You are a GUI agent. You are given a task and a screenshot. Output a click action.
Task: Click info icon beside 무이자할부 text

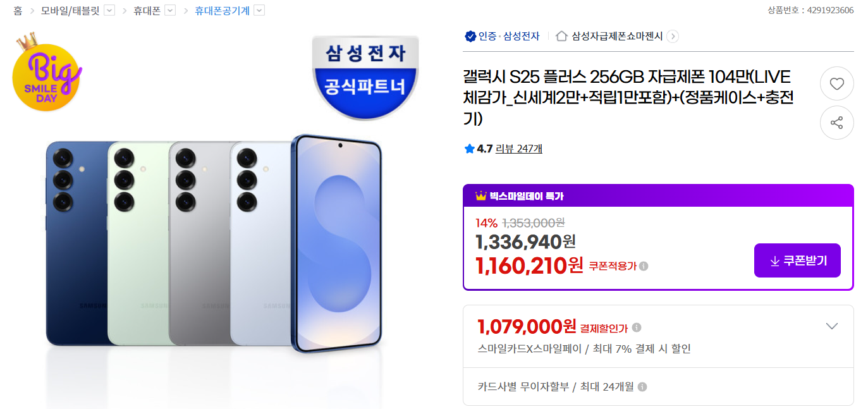(x=642, y=387)
